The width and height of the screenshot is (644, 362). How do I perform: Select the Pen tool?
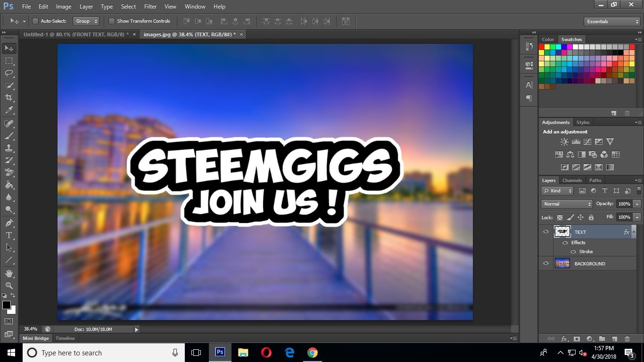coord(9,222)
